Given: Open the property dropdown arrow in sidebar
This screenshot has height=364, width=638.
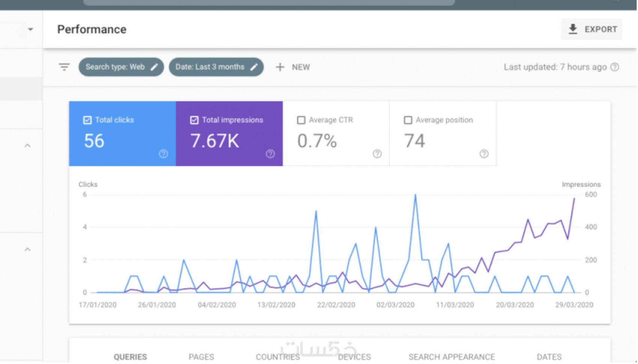Looking at the screenshot, I should pyautogui.click(x=30, y=29).
